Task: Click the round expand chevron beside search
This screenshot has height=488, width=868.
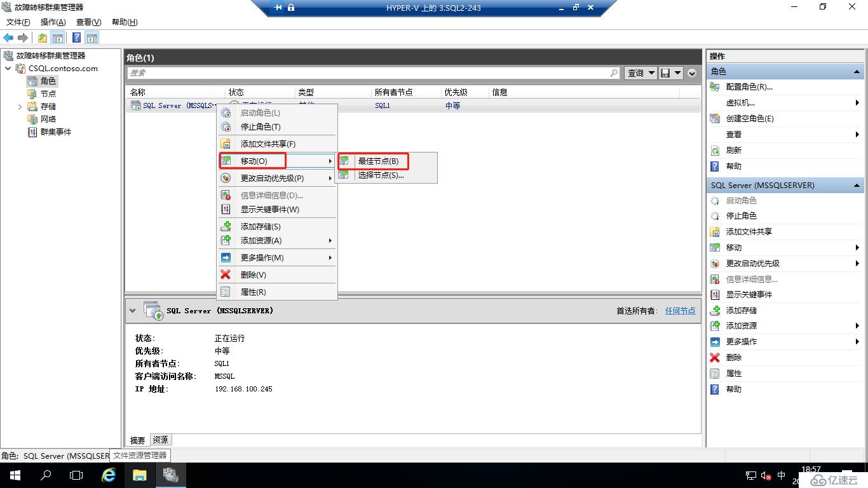Action: pyautogui.click(x=692, y=73)
